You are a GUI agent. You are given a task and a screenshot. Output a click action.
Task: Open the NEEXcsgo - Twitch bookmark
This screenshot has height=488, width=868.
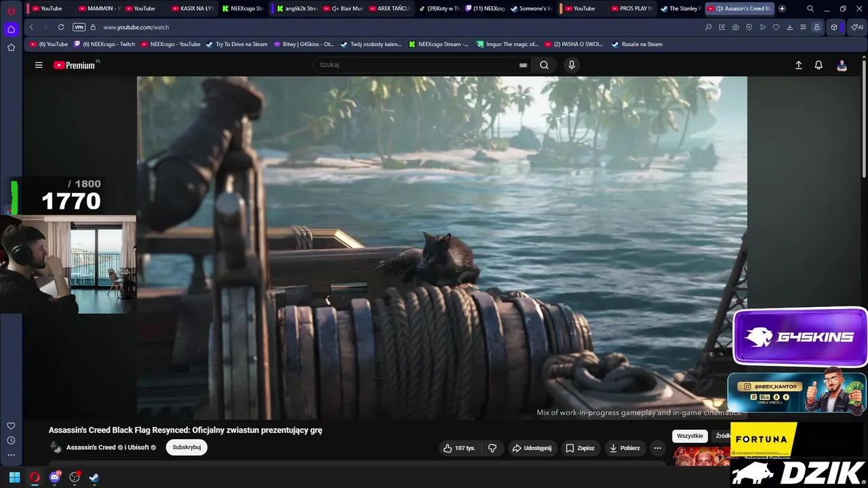click(x=104, y=44)
